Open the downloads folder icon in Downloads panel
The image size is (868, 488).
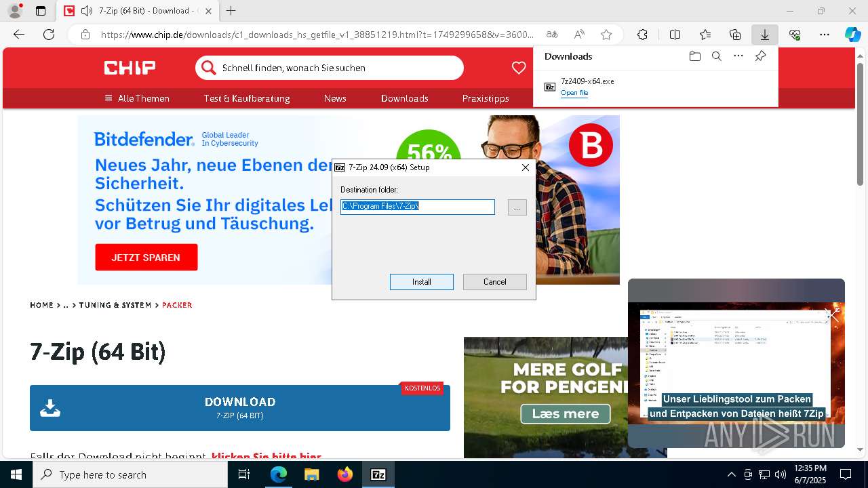(x=694, y=56)
